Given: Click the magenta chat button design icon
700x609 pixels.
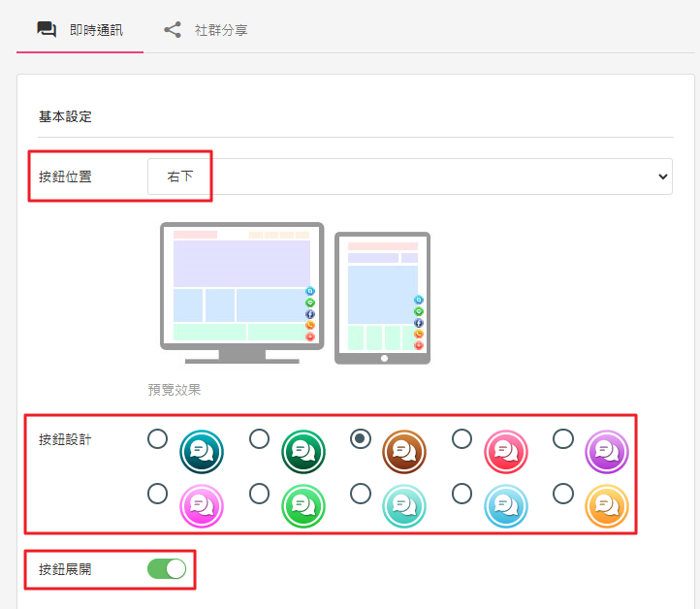Looking at the screenshot, I should point(202,506).
